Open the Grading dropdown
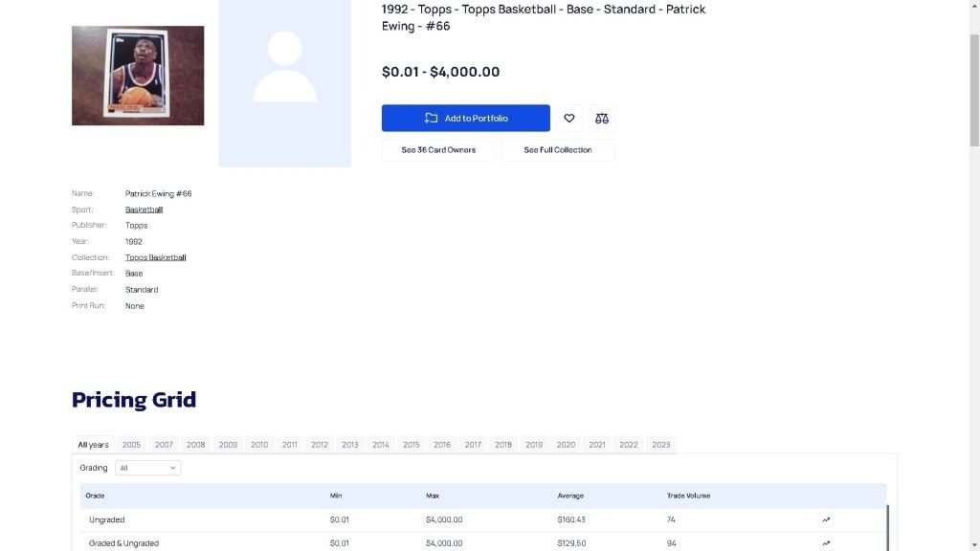Image resolution: width=980 pixels, height=551 pixels. 147,468
